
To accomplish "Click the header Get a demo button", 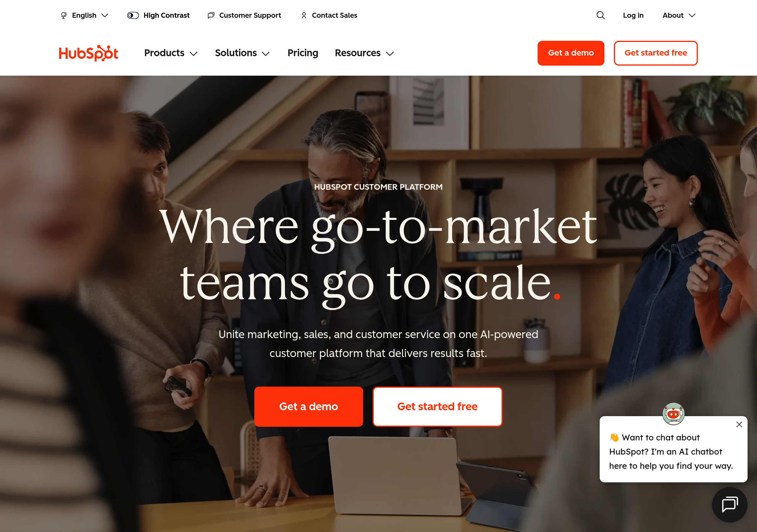I will (x=571, y=53).
